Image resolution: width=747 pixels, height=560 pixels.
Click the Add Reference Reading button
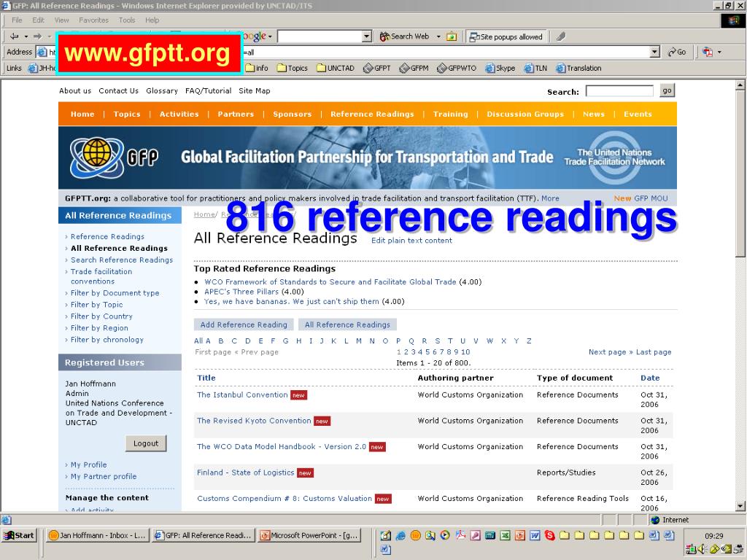click(x=244, y=324)
